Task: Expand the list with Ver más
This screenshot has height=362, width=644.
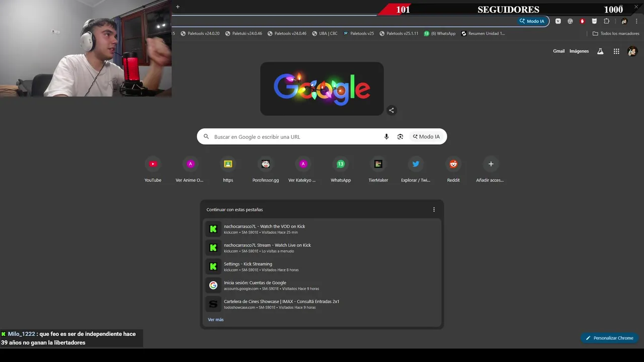Action: coord(216,320)
